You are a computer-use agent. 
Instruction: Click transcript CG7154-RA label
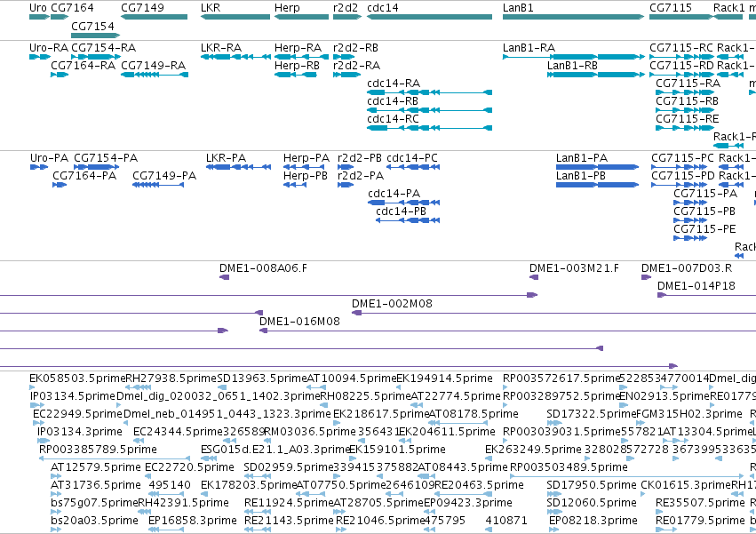(104, 48)
